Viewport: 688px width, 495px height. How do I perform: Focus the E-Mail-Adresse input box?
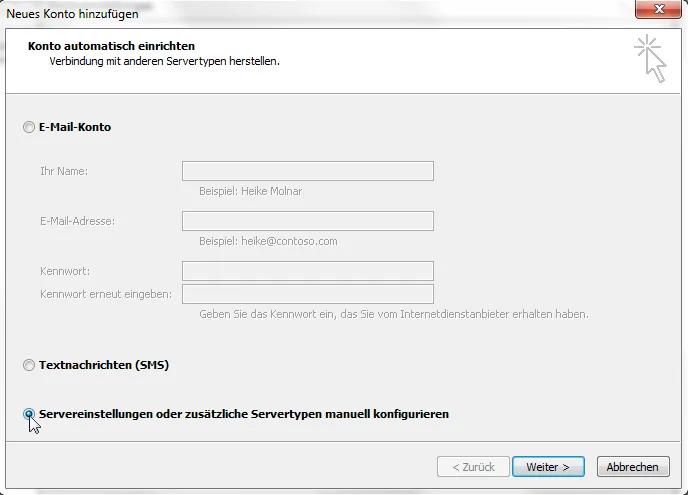[x=307, y=221]
